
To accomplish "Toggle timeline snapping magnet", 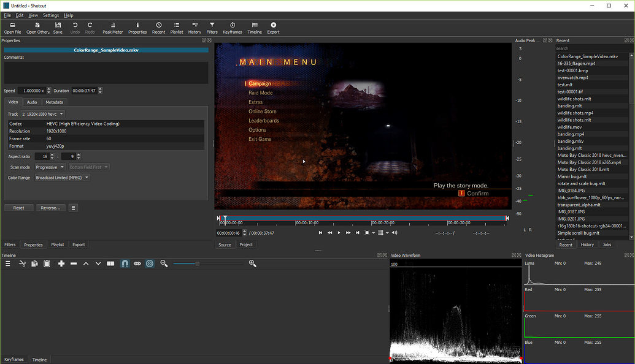I will click(x=125, y=264).
